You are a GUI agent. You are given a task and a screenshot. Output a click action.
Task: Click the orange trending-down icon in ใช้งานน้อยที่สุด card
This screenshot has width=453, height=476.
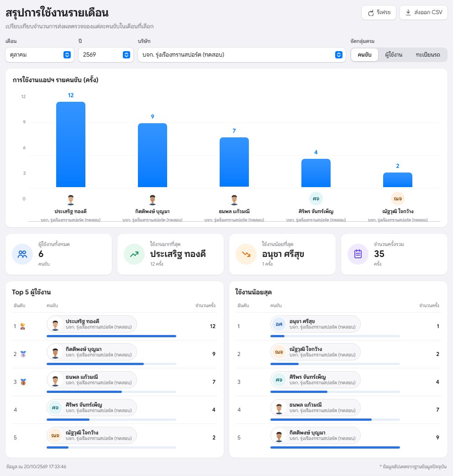point(246,254)
